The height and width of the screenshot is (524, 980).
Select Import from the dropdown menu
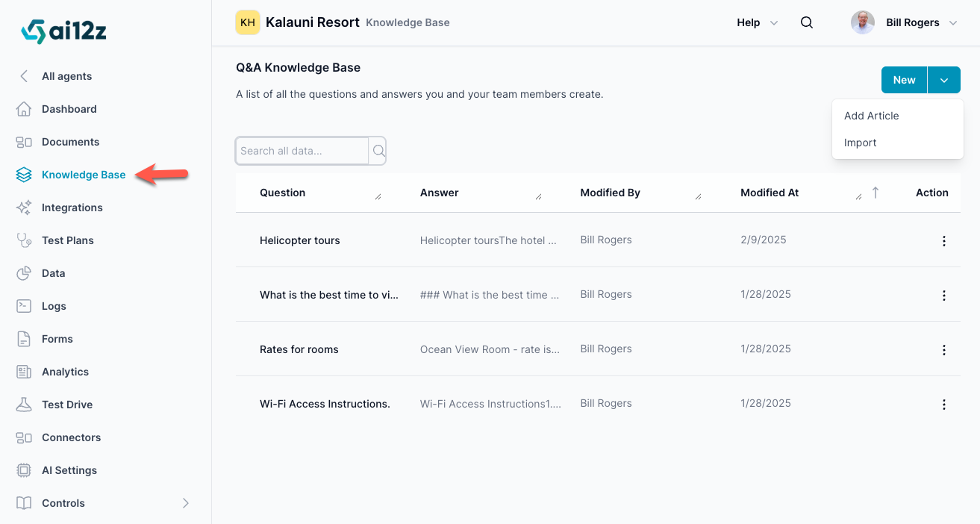(860, 143)
